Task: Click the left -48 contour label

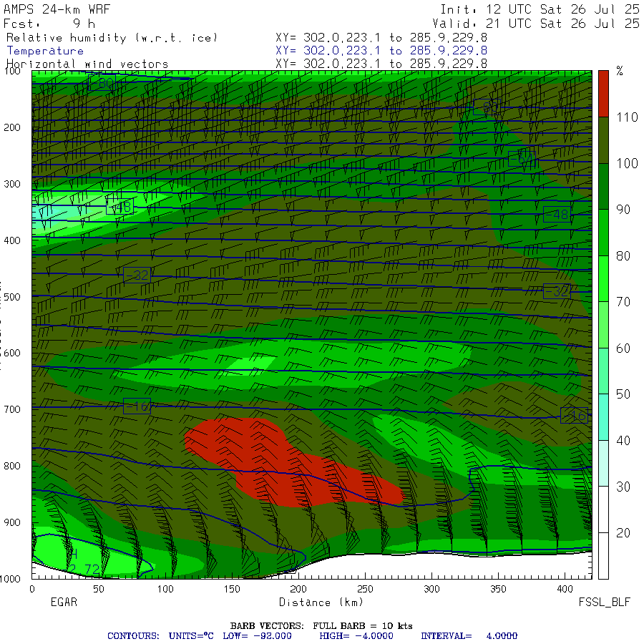Action: [119, 207]
